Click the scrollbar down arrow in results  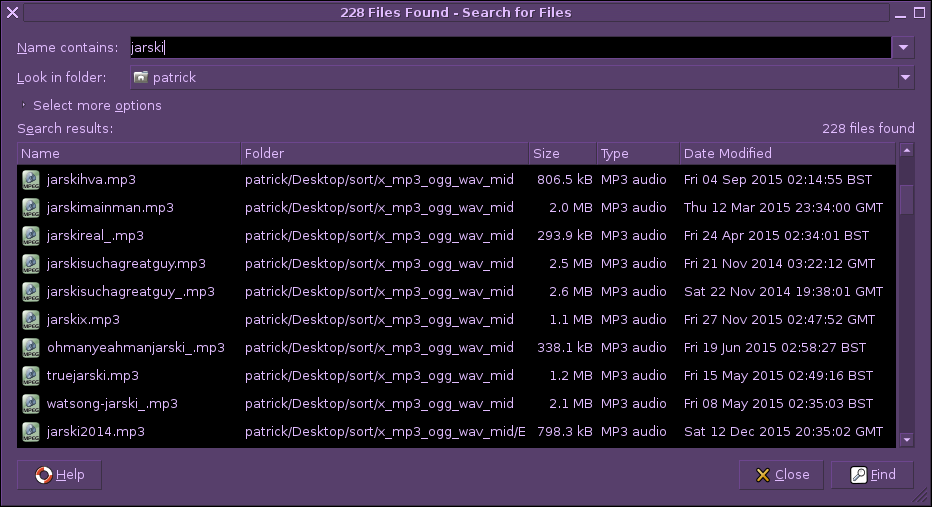click(906, 439)
